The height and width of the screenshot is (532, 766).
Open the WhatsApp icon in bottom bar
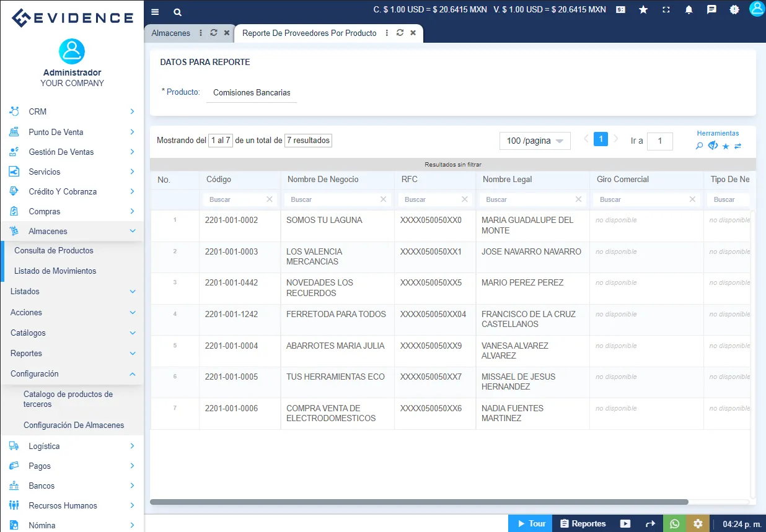(674, 523)
